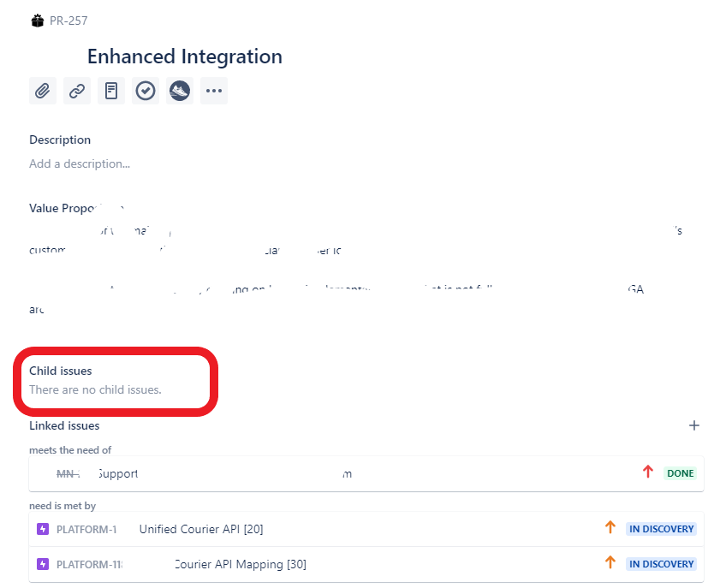The width and height of the screenshot is (726, 588).
Task: Click the red priority arrow on Support issue
Action: tap(648, 472)
